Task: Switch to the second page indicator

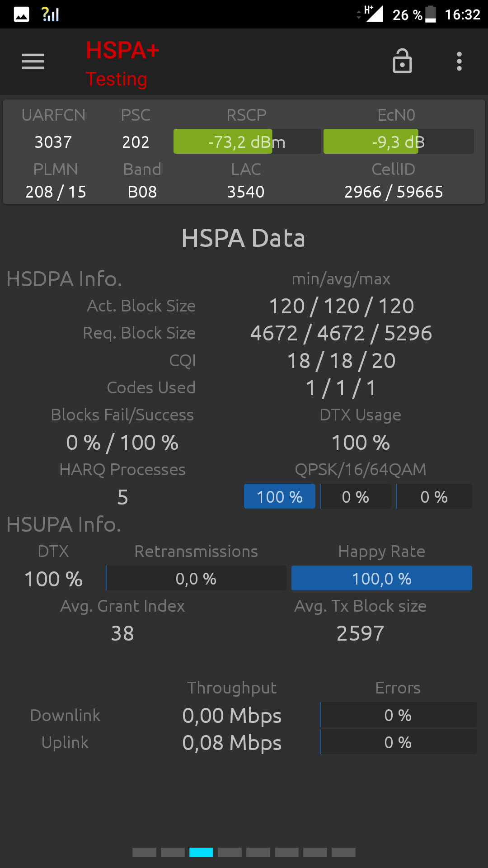Action: [x=173, y=853]
